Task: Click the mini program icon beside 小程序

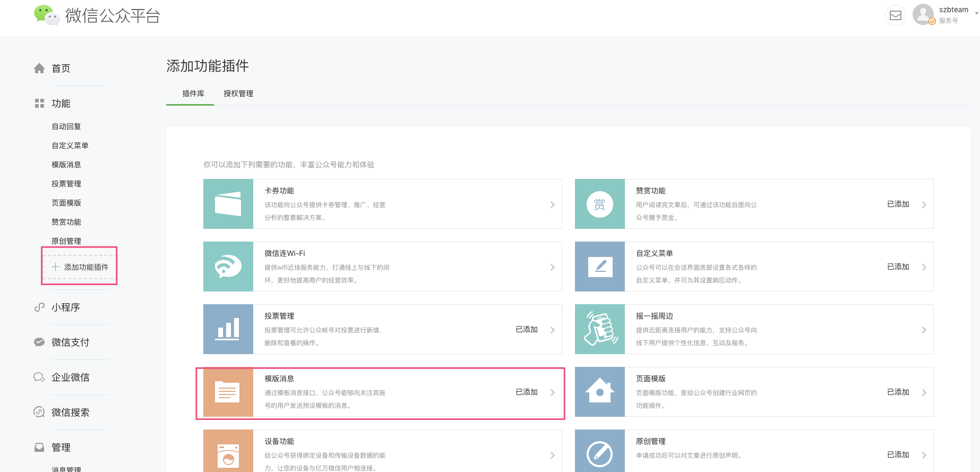Action: tap(39, 307)
